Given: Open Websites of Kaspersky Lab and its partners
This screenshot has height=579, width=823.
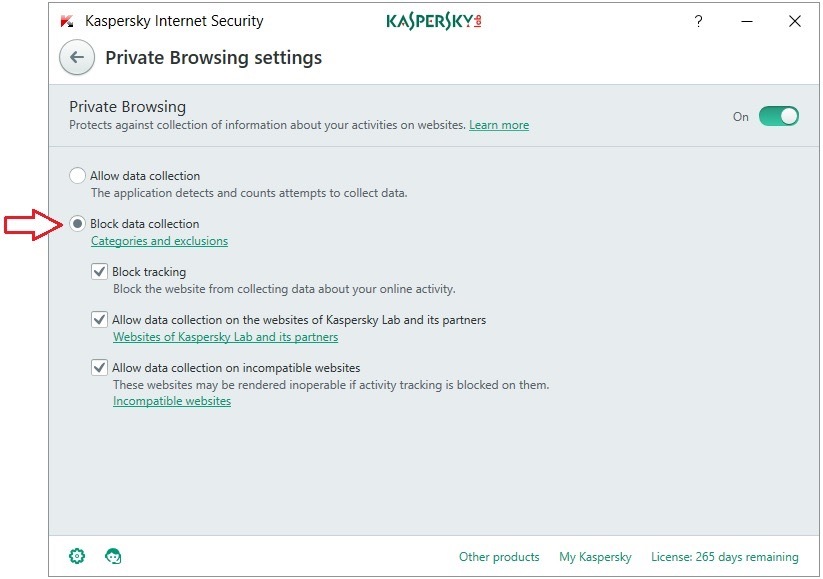Looking at the screenshot, I should pyautogui.click(x=225, y=337).
